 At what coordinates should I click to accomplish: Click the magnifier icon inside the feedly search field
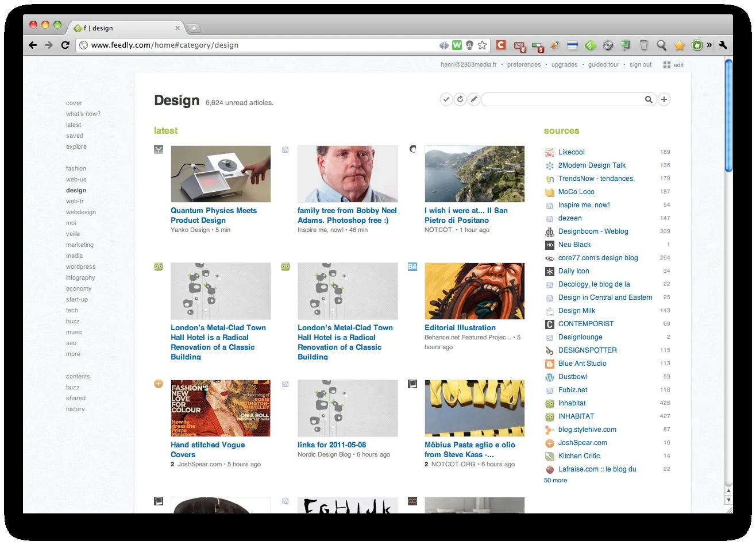[649, 99]
